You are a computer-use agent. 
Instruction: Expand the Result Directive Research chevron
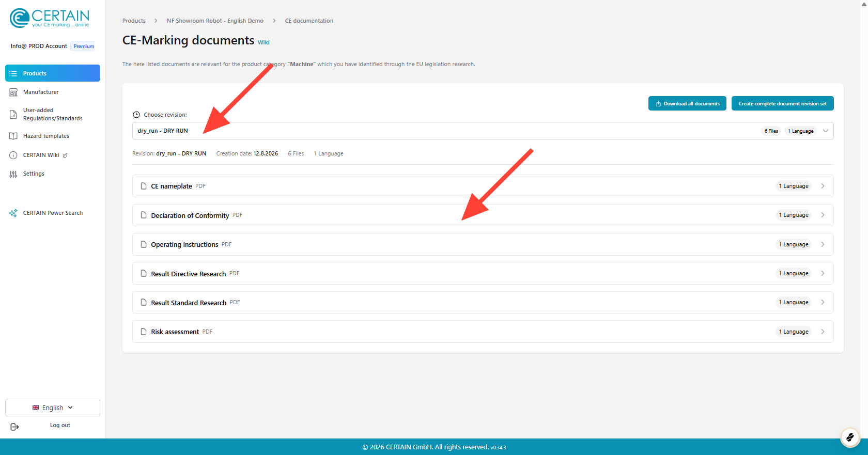coord(823,273)
